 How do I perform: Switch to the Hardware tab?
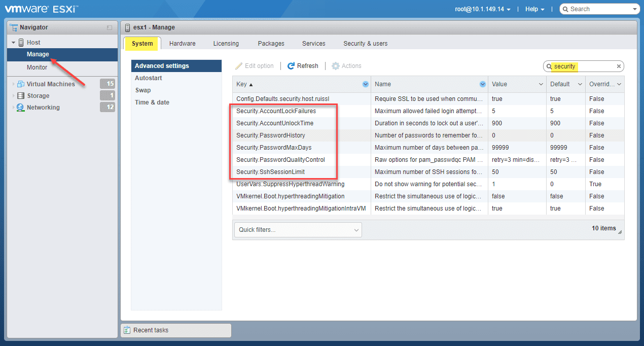click(183, 44)
